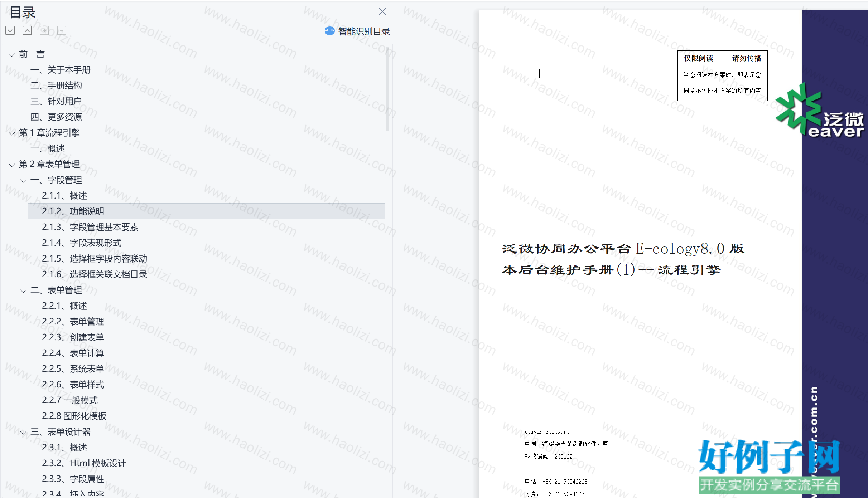This screenshot has width=868, height=498.
Task: Jump to 一、字段管理 heading
Action: click(x=56, y=180)
